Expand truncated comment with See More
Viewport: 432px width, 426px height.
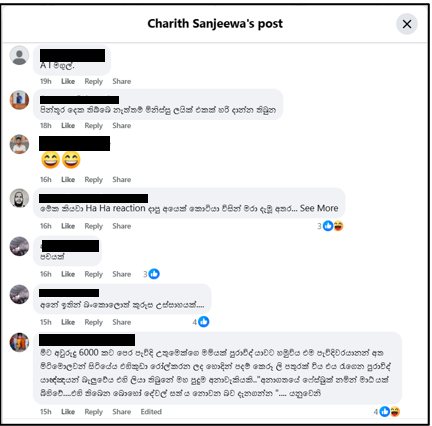click(x=319, y=208)
